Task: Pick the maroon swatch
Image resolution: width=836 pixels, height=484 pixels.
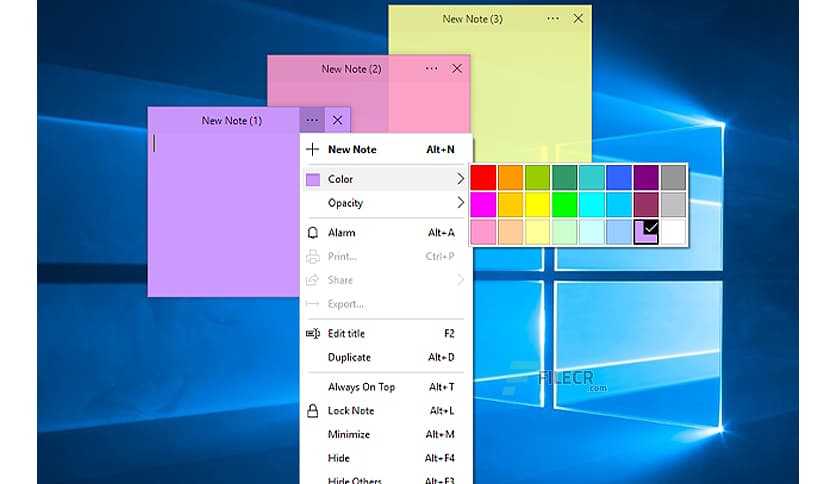Action: coord(646,205)
